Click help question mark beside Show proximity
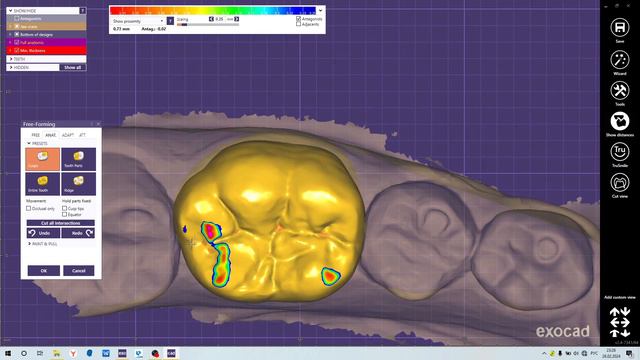 (170, 21)
